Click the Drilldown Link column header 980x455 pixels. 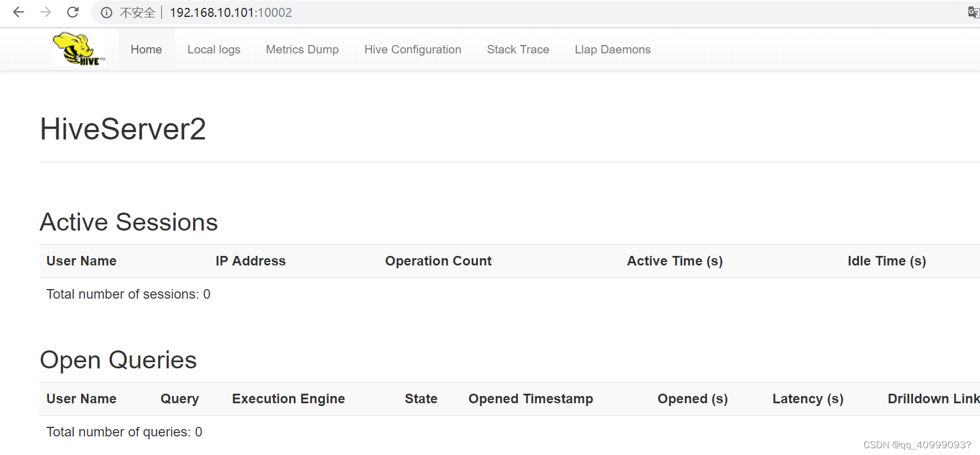pos(933,399)
